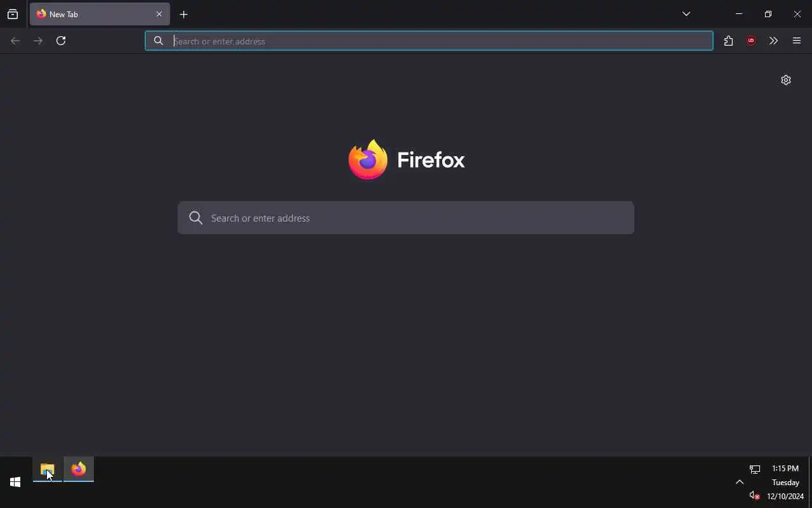Go back using the back arrow
Image resolution: width=812 pixels, height=508 pixels.
click(15, 41)
